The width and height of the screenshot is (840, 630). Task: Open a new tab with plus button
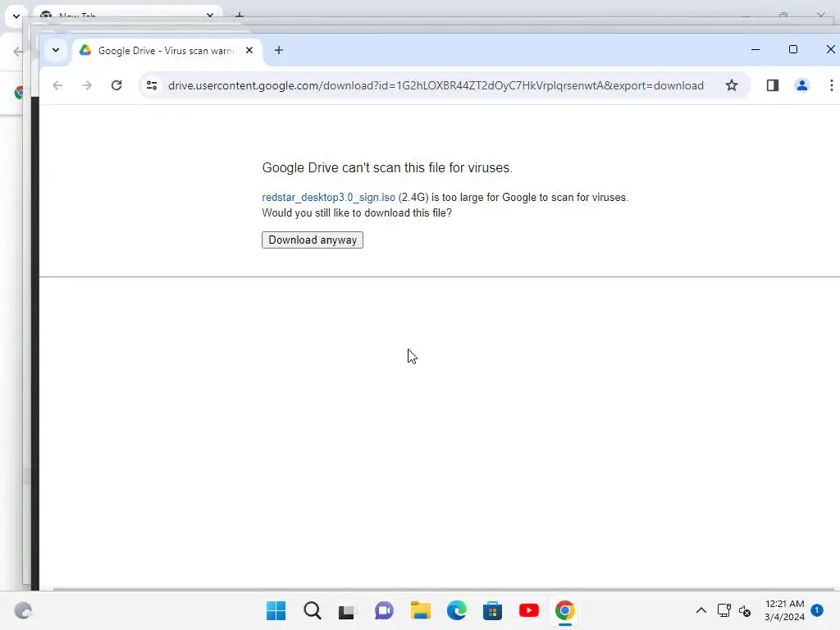pos(279,50)
